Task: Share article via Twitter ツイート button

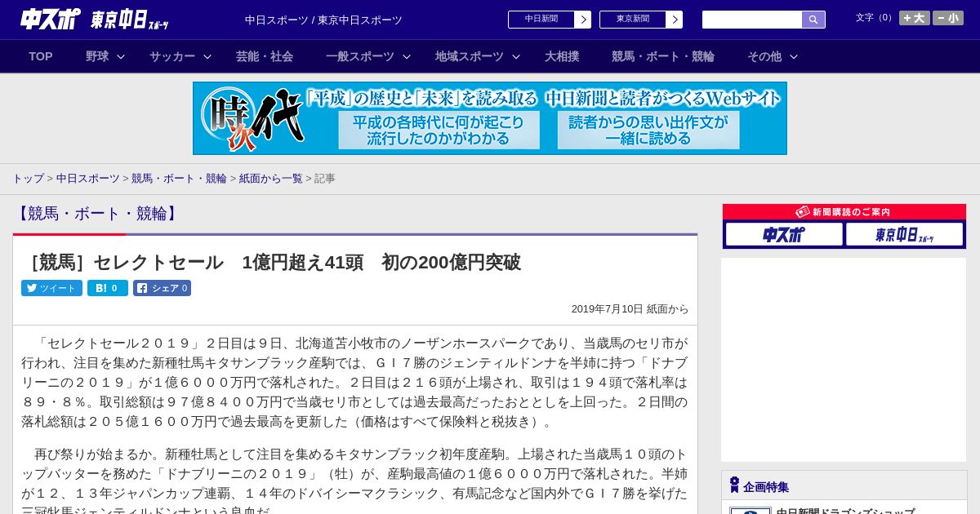Action: pos(51,288)
